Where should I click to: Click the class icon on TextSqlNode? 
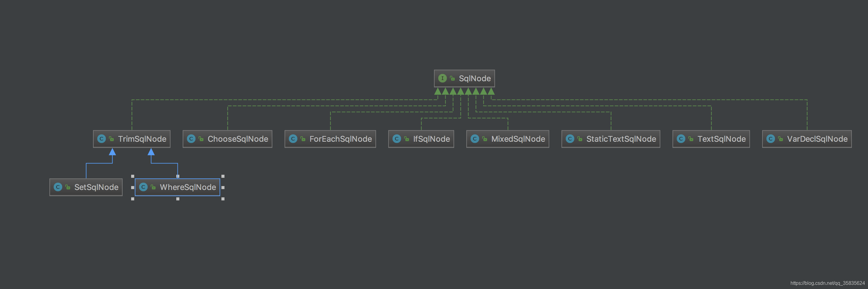tap(681, 139)
